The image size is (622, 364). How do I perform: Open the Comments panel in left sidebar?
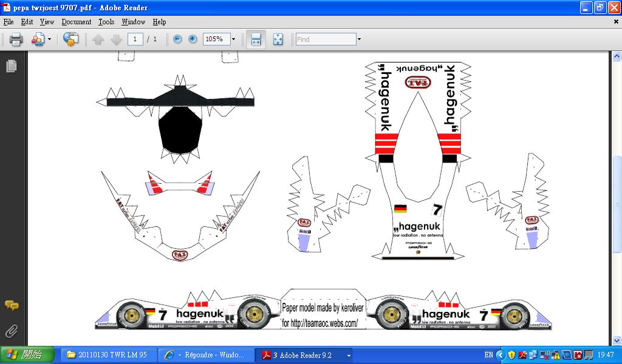(x=11, y=305)
